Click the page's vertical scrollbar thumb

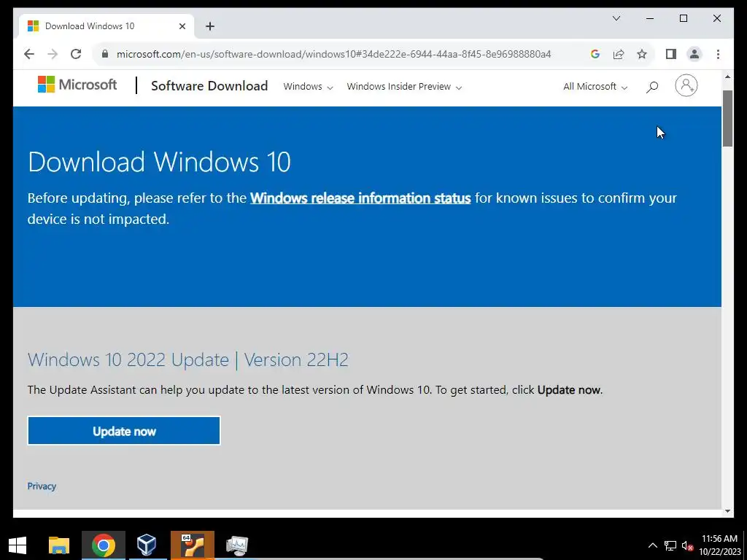(x=727, y=118)
